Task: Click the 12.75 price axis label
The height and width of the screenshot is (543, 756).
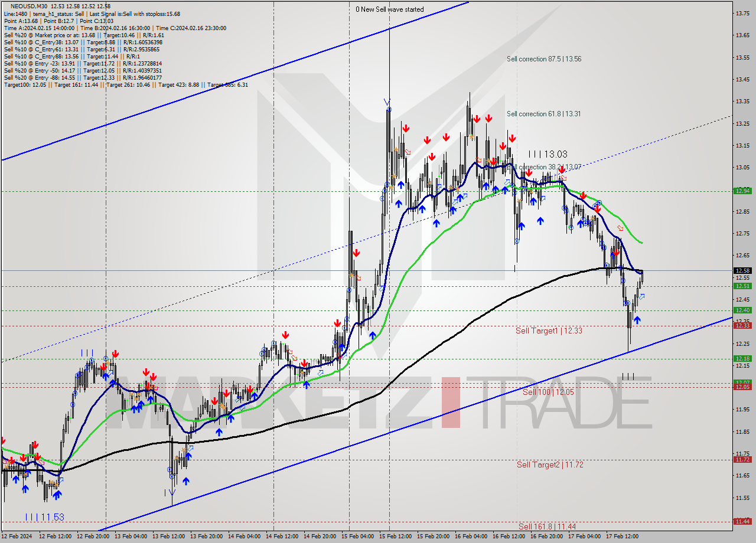Action: (x=742, y=233)
